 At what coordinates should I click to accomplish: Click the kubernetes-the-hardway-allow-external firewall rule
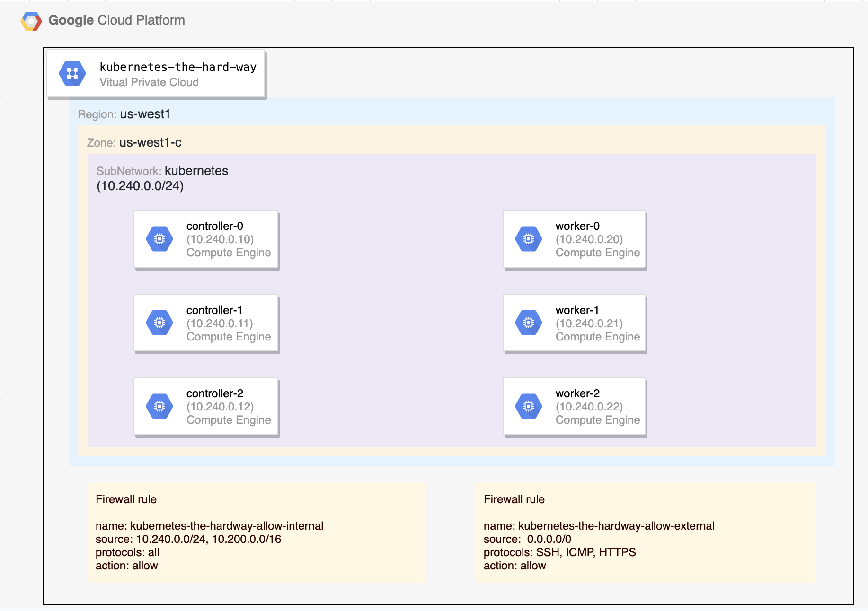(600, 525)
